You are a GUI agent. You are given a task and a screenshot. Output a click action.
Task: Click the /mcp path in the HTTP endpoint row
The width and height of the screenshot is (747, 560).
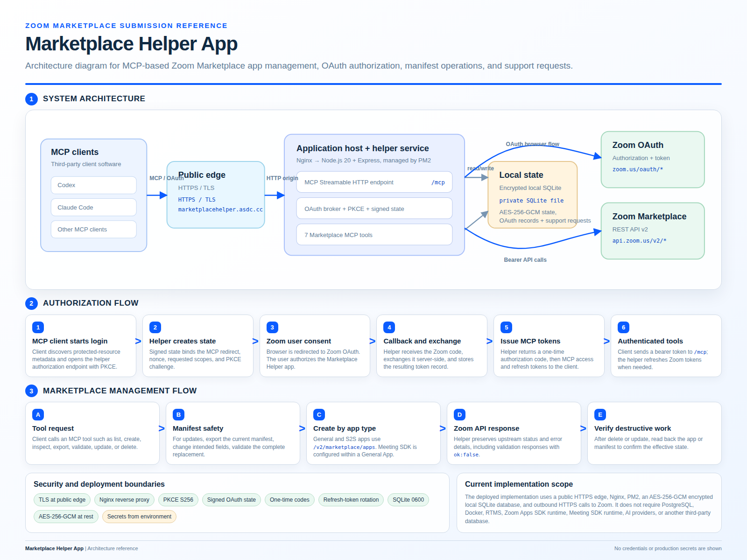coord(438,182)
